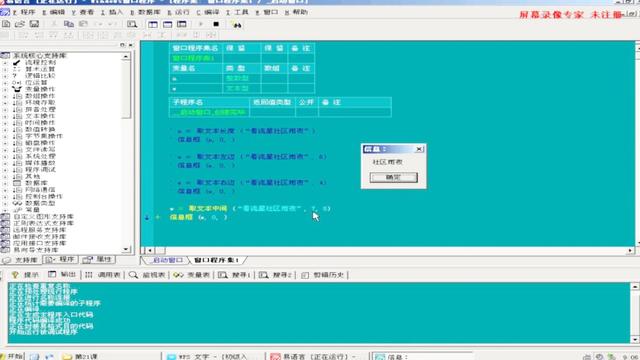Open the 帮助 menu
640x360 pixels.
pyautogui.click(x=297, y=12)
